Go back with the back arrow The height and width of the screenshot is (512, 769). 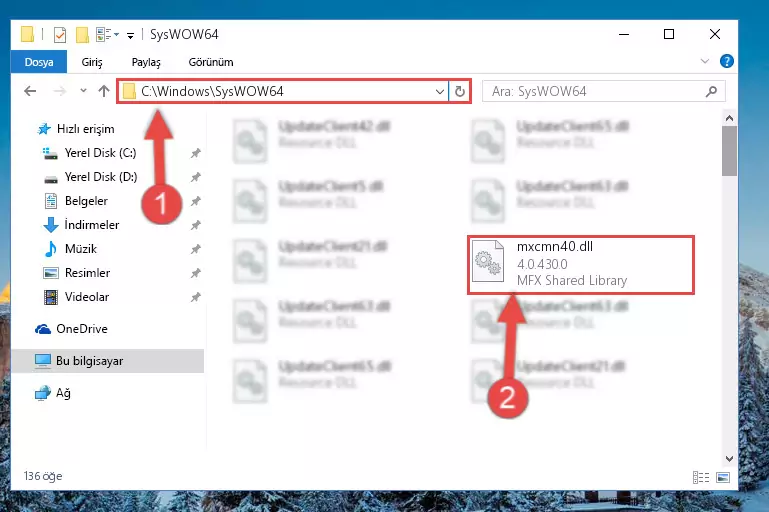[30, 91]
